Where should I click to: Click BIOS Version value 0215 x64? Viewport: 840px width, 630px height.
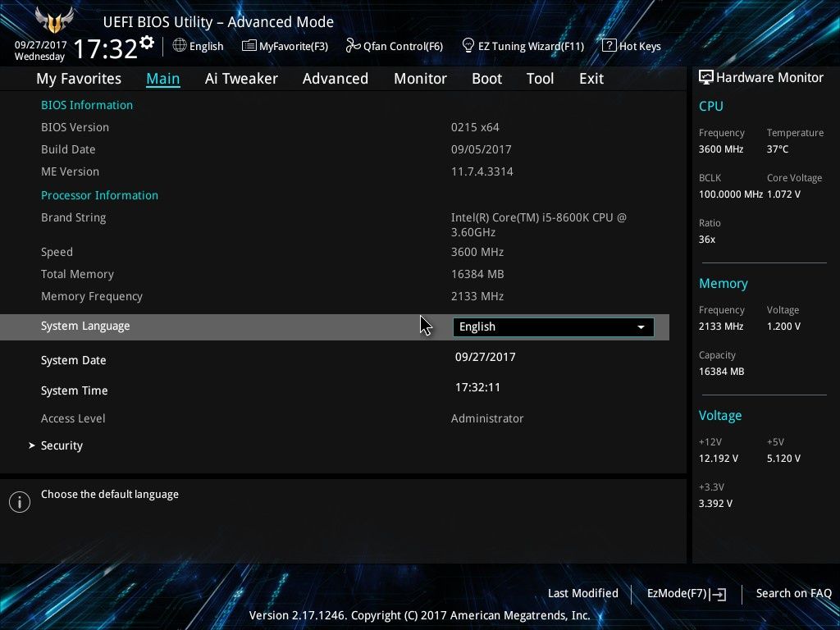click(x=475, y=127)
